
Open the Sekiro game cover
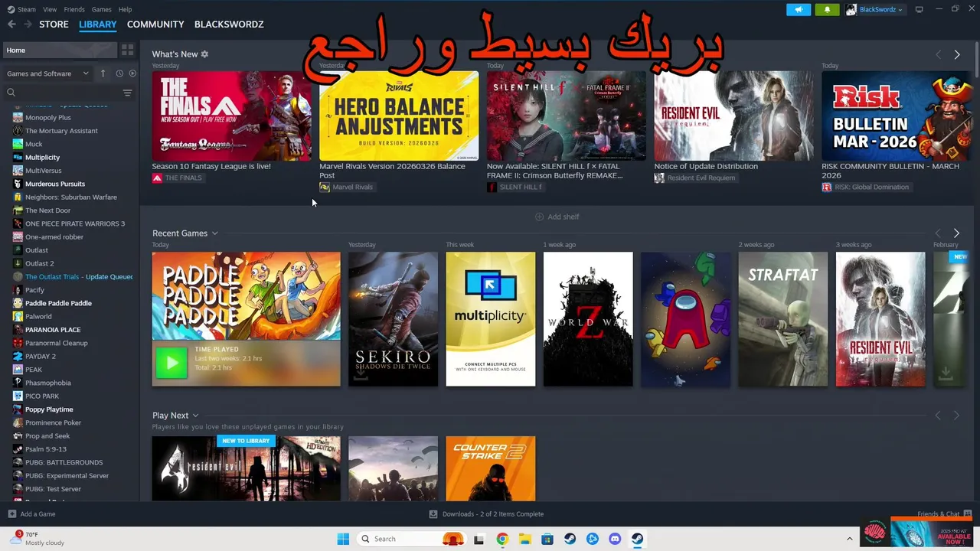pyautogui.click(x=393, y=319)
